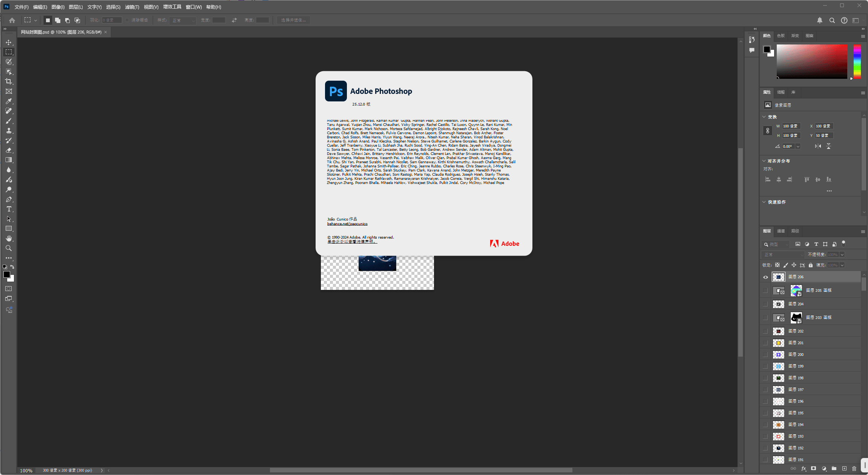Screen dimensions: 868x475
Task: Select the Horizontal Type tool
Action: [x=9, y=209]
